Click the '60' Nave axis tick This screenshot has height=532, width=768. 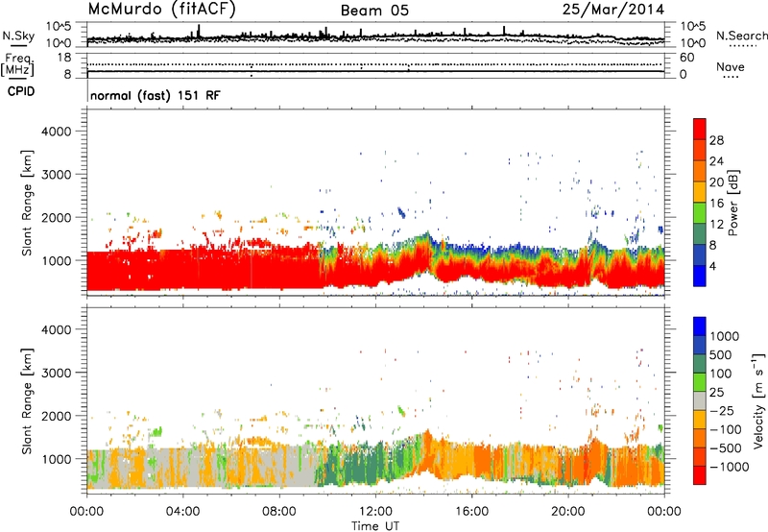pos(687,58)
